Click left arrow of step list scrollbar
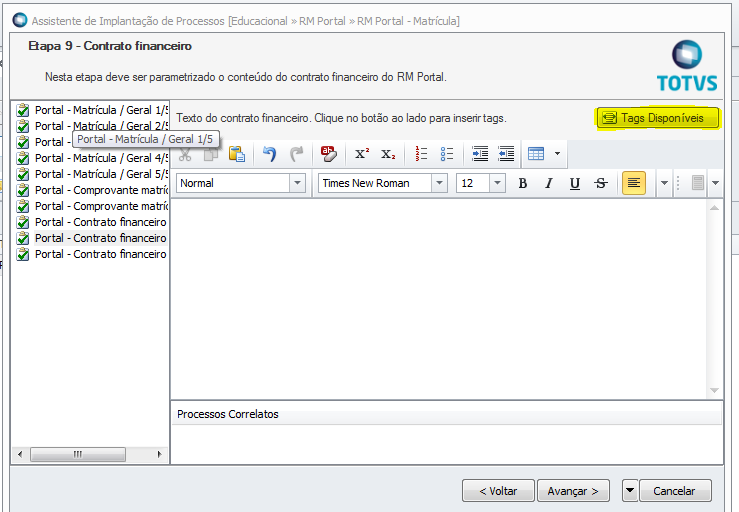 (x=20, y=454)
